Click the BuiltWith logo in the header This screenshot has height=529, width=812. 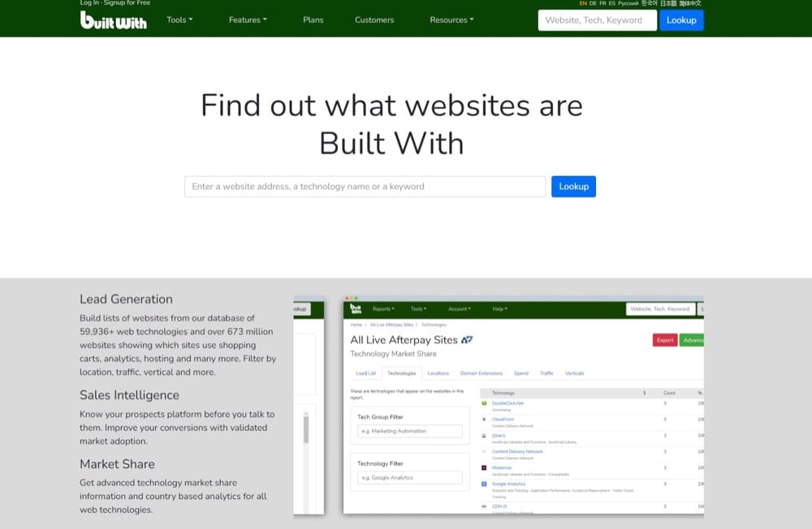pyautogui.click(x=114, y=20)
